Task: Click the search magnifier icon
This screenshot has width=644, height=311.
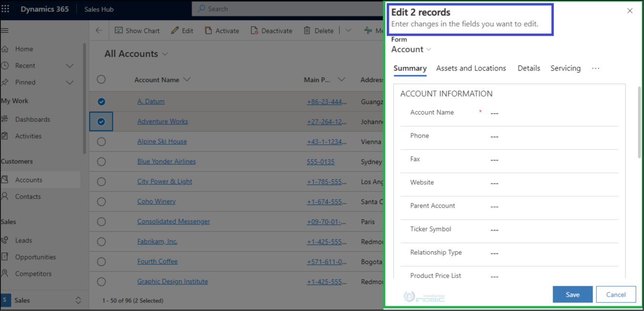Action: [202, 9]
